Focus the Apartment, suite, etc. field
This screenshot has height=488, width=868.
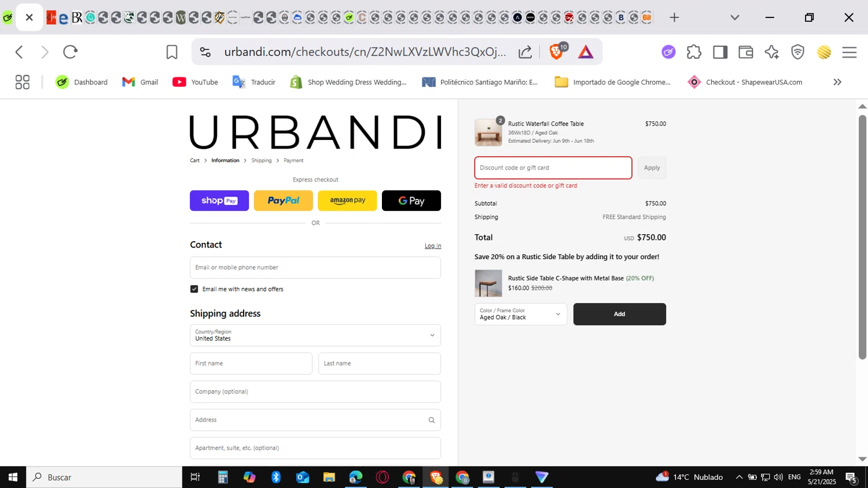[315, 448]
